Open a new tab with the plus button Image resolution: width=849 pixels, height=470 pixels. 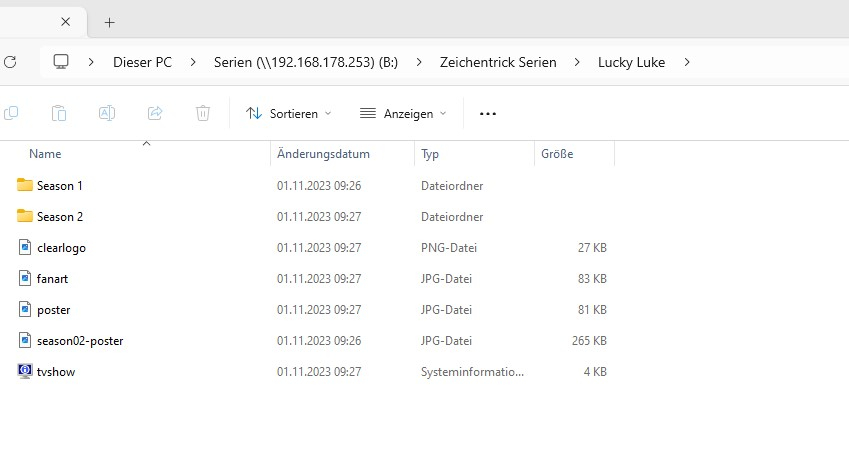coord(110,22)
